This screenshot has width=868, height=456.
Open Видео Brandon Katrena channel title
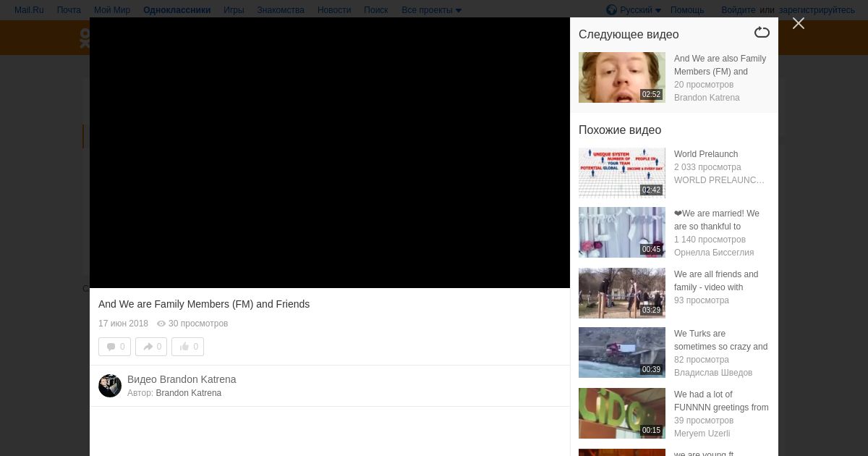point(182,379)
